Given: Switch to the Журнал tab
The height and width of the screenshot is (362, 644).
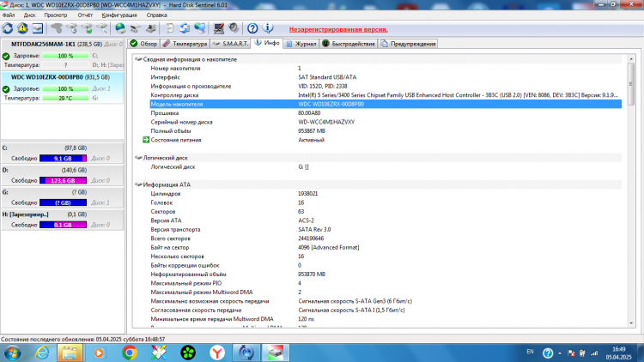Looking at the screenshot, I should 301,44.
